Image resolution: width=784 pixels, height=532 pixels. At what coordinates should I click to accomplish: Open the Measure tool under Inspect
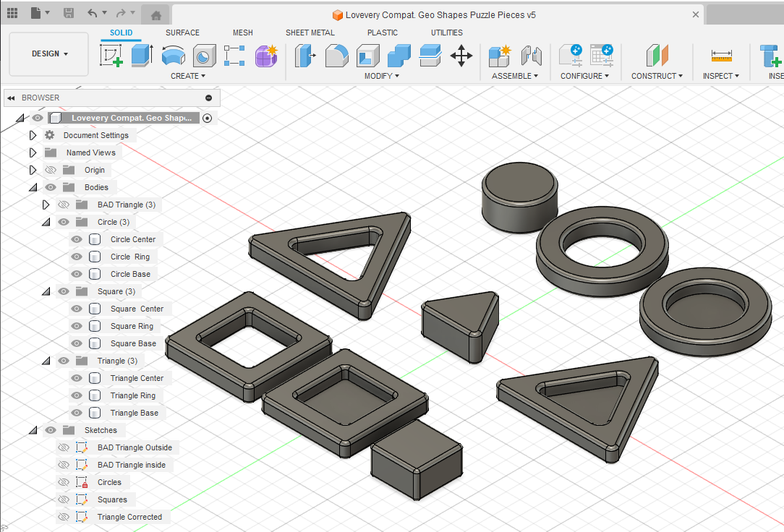pos(720,55)
